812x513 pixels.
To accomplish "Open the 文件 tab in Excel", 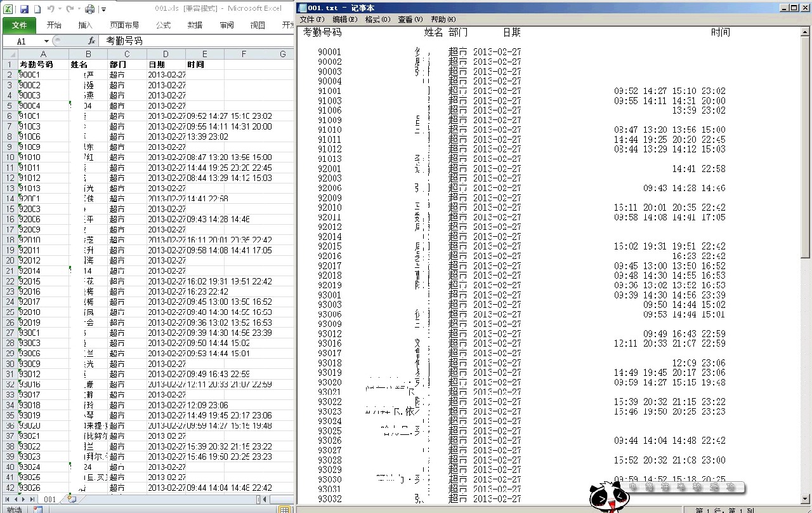I will tap(19, 25).
